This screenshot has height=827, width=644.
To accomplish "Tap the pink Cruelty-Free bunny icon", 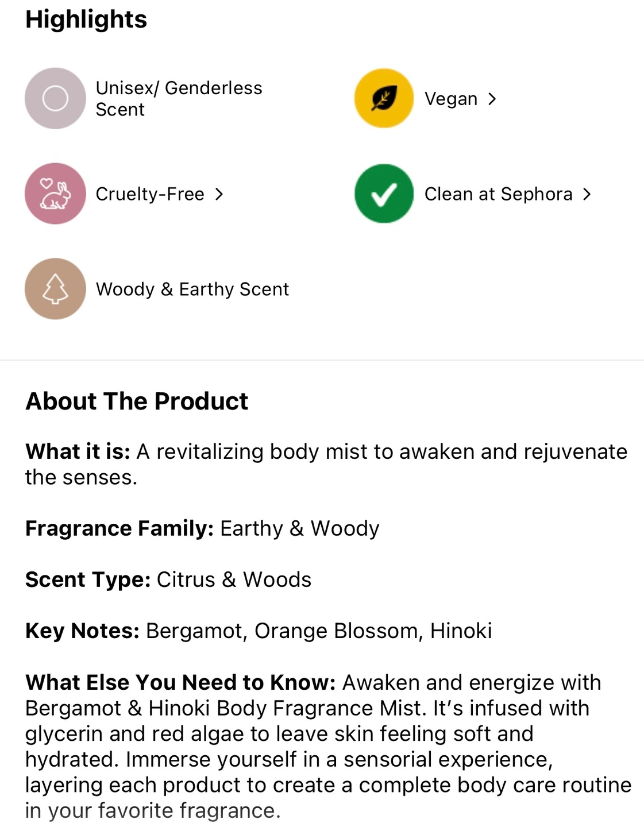I will [x=55, y=194].
